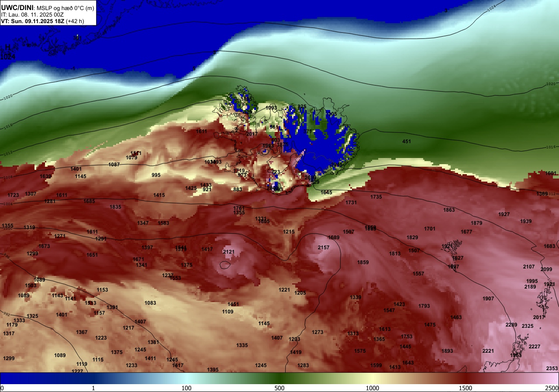The height and width of the screenshot is (392, 559).
Task: Click the 1335 height value
Action: pos(242,345)
